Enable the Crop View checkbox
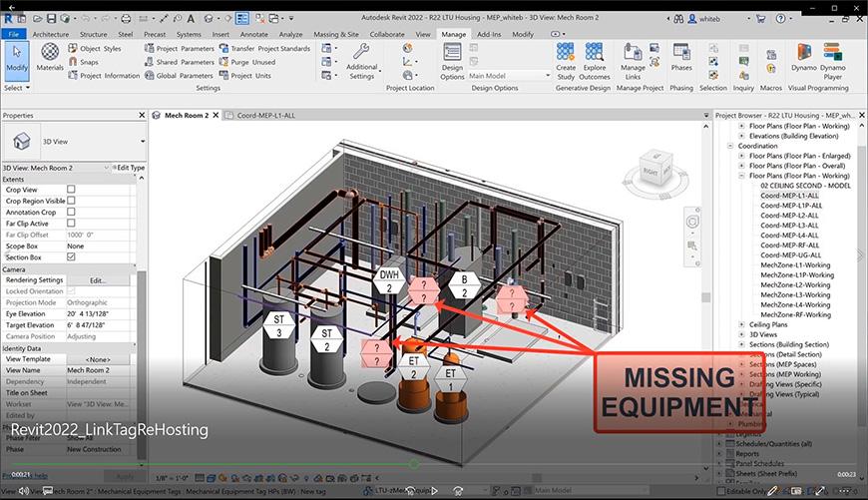 71,190
